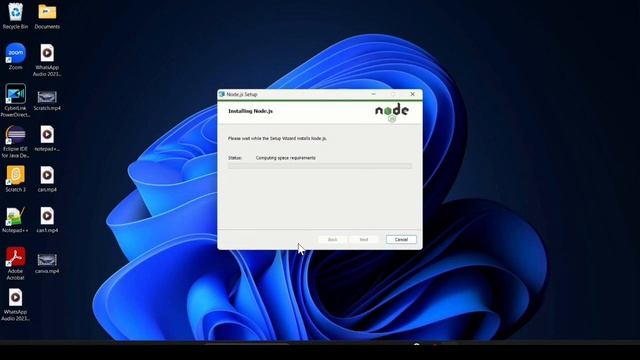Launch the Notepad++ desktop shortcut
Image resolution: width=640 pixels, height=360 pixels.
point(16,220)
